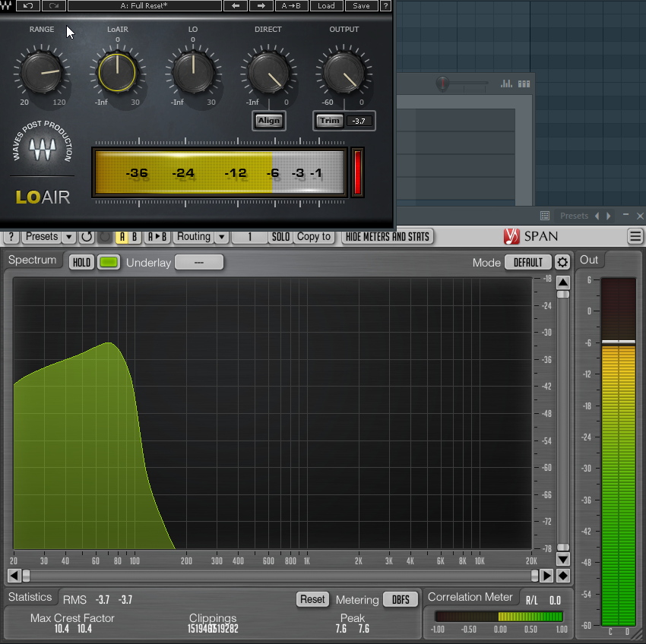Click SPAN help question mark button

[x=11, y=237]
